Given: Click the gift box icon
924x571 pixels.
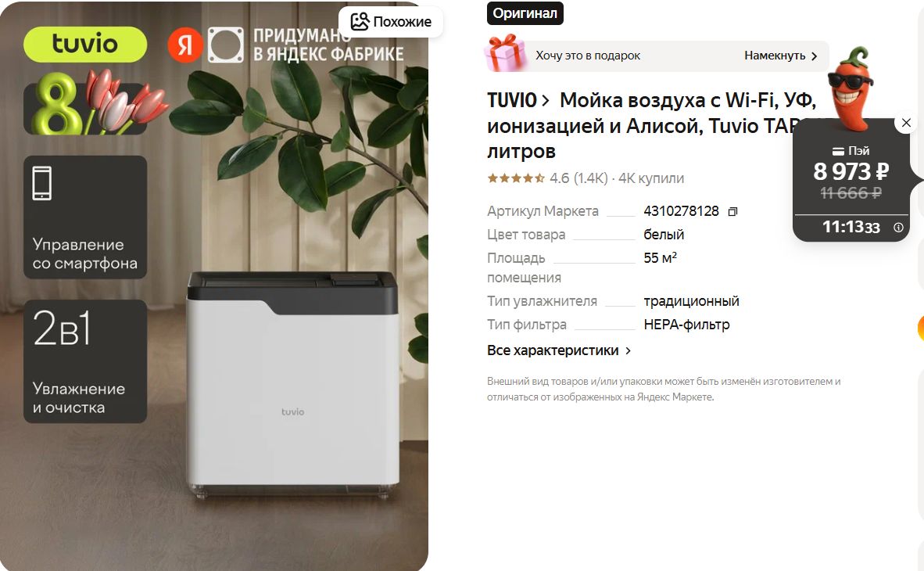Looking at the screenshot, I should click(x=505, y=53).
